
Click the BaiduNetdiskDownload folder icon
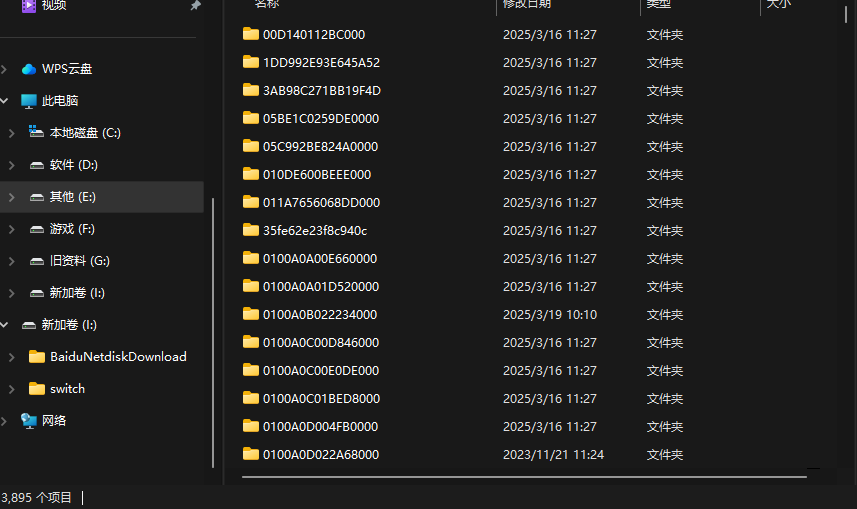[37, 357]
